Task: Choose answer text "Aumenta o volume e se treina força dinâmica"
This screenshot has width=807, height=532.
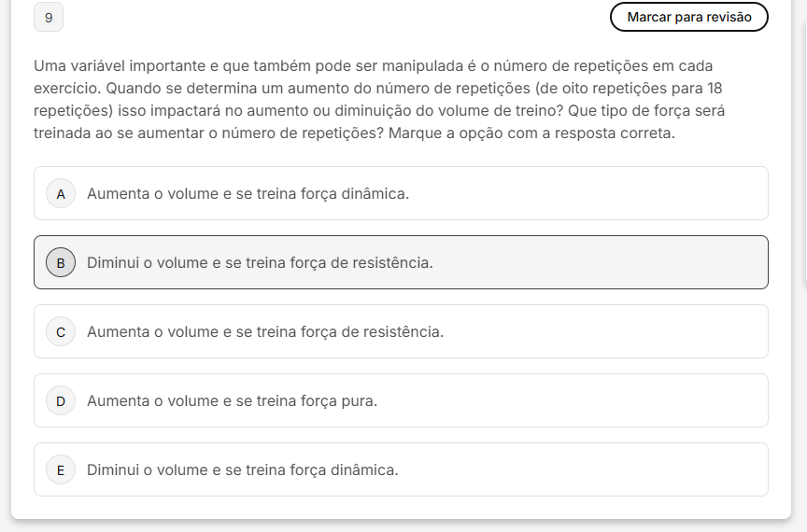Action: [248, 193]
